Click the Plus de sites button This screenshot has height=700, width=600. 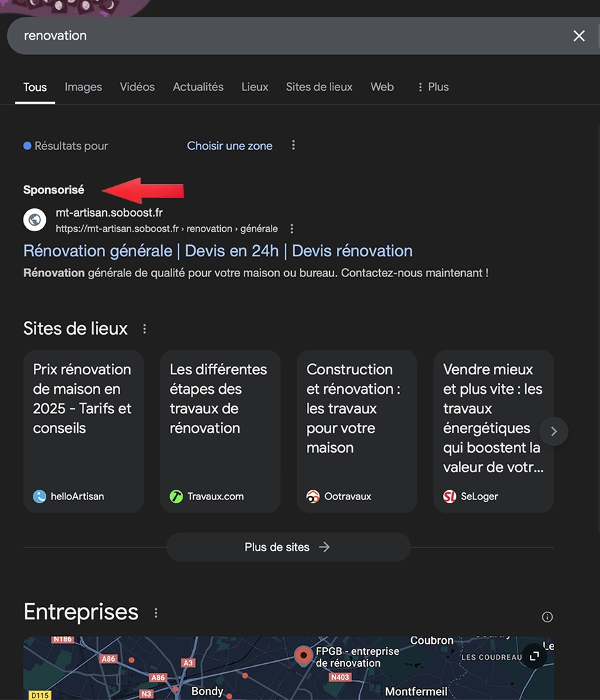coord(287,547)
